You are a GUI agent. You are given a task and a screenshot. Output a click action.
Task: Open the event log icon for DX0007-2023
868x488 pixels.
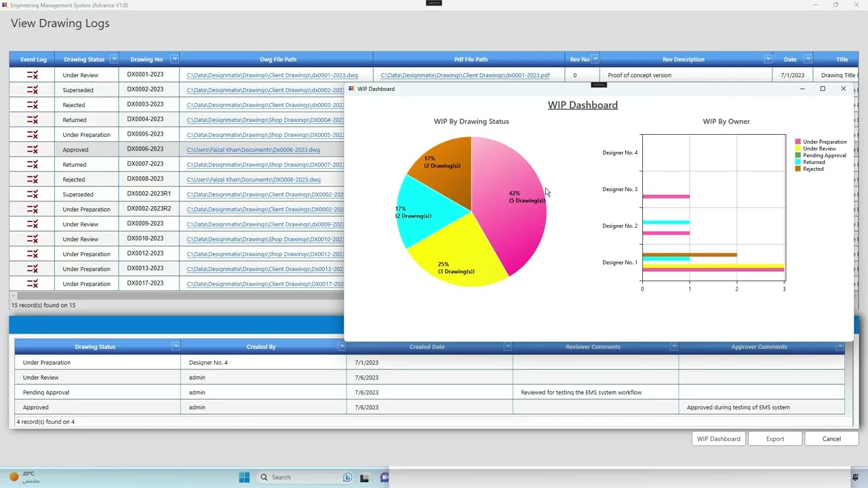point(33,165)
